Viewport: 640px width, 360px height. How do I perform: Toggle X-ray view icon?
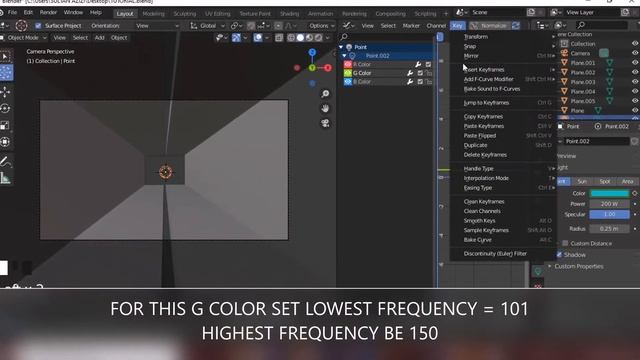pyautogui.click(x=279, y=38)
